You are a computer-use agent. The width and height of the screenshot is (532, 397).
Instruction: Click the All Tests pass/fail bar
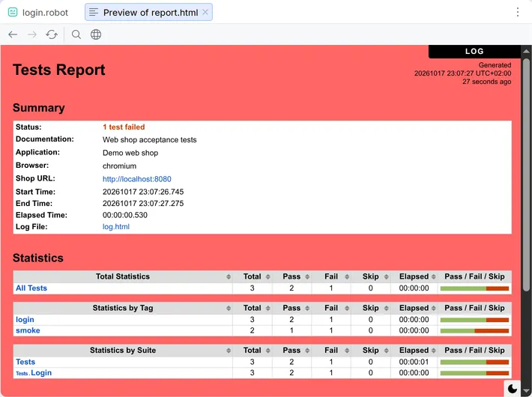(x=474, y=288)
